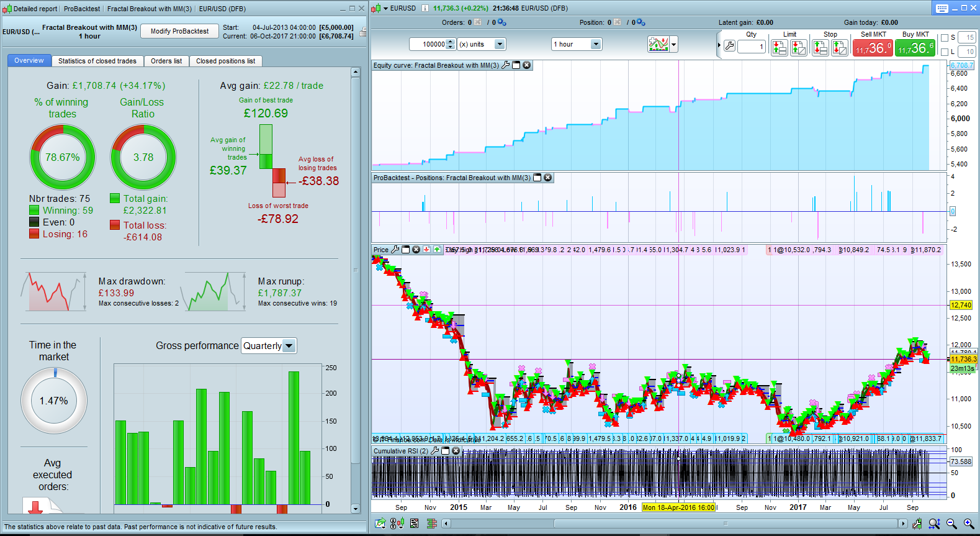The height and width of the screenshot is (536, 980).
Task: Click the Price panel wrench settings icon
Action: pos(395,250)
